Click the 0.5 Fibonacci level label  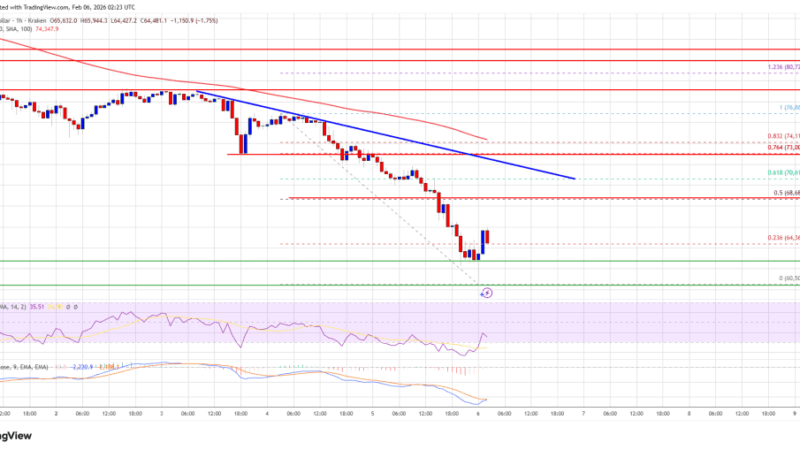(786, 193)
